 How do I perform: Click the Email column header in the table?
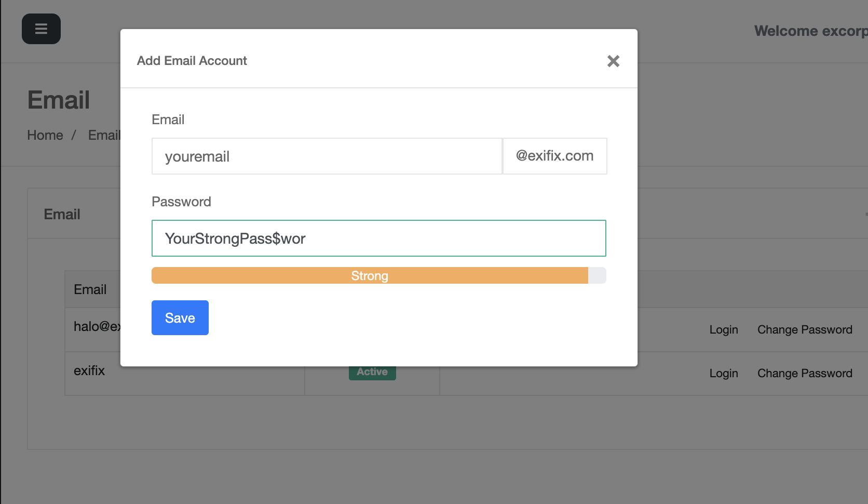(x=90, y=290)
